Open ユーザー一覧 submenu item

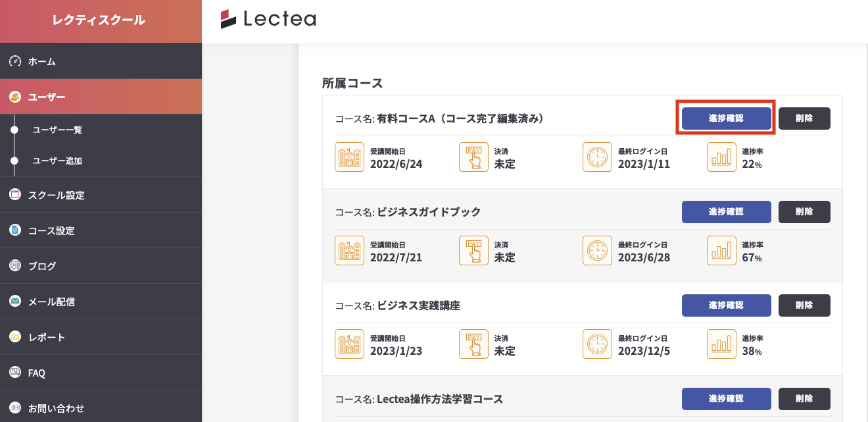(x=57, y=130)
